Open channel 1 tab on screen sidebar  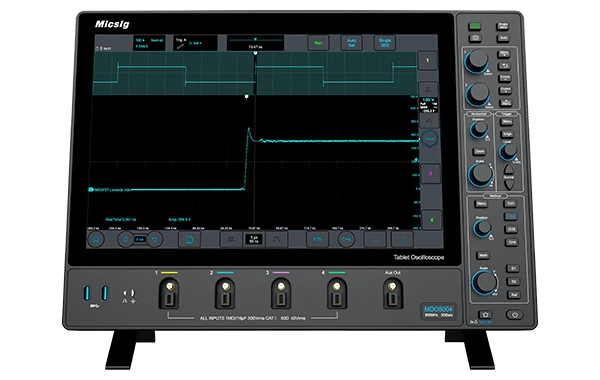pyautogui.click(x=427, y=60)
